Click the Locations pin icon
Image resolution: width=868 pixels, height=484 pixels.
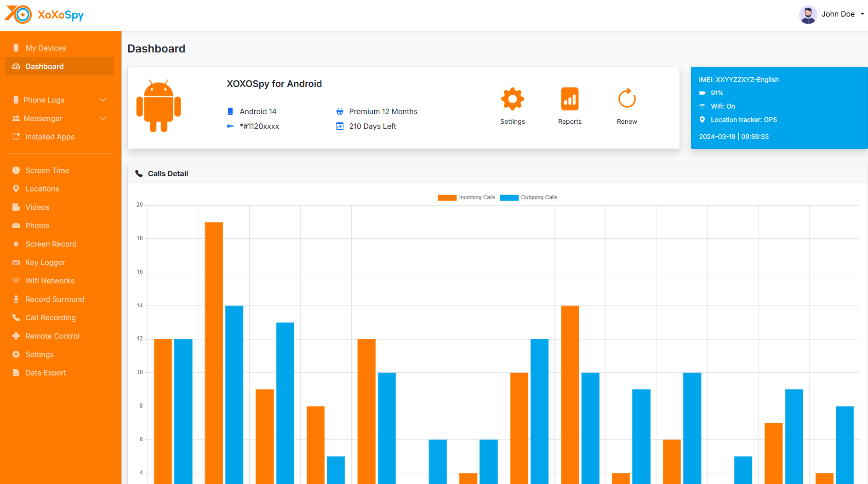16,189
